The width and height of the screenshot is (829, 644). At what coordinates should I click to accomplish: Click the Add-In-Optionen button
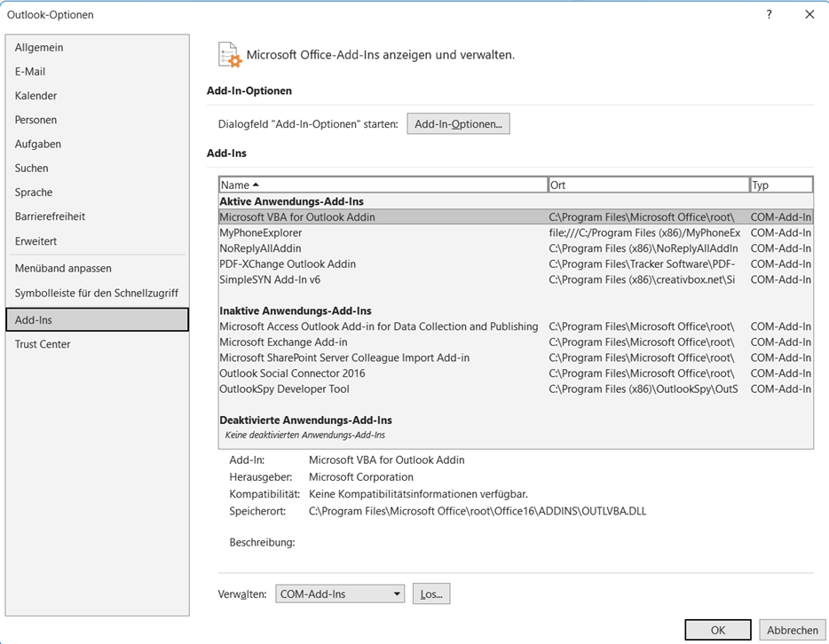click(458, 123)
